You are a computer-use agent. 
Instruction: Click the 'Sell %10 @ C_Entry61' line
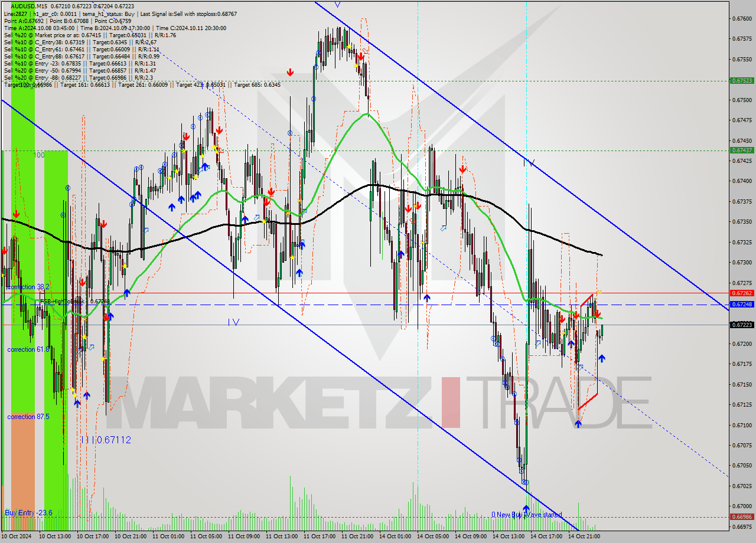pyautogui.click(x=82, y=49)
